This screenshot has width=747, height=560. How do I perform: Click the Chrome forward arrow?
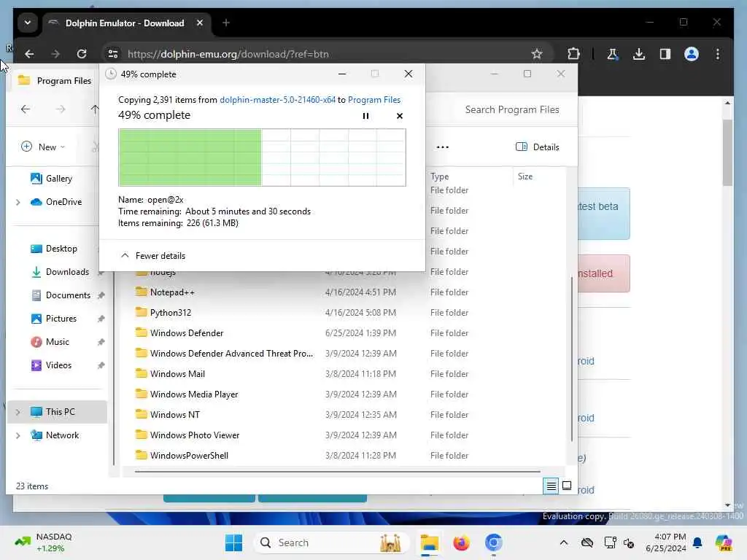[x=55, y=54]
